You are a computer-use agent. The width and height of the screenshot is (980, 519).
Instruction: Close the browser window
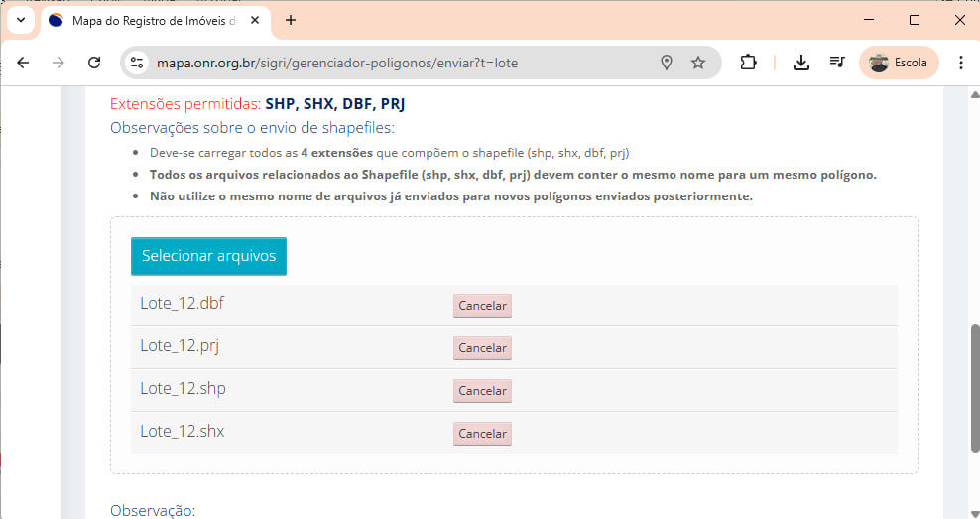[960, 20]
